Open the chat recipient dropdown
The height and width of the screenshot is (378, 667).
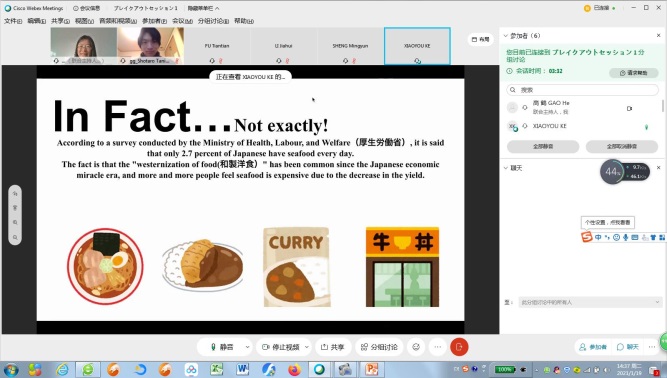click(x=590, y=302)
